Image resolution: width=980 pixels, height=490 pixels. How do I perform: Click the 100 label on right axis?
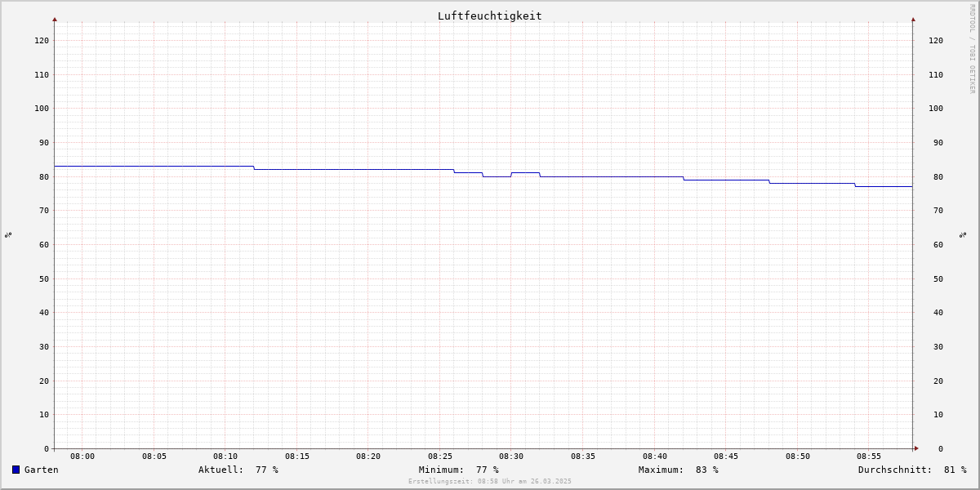click(936, 108)
